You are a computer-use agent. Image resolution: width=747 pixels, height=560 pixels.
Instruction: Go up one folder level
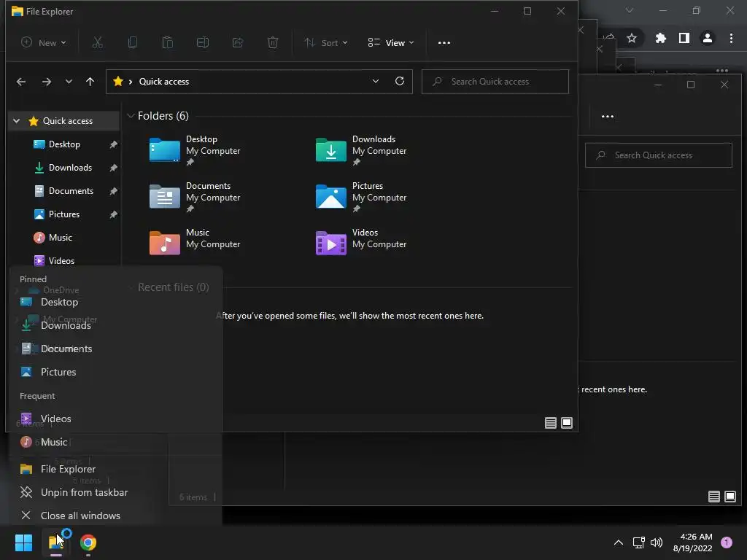90,82
